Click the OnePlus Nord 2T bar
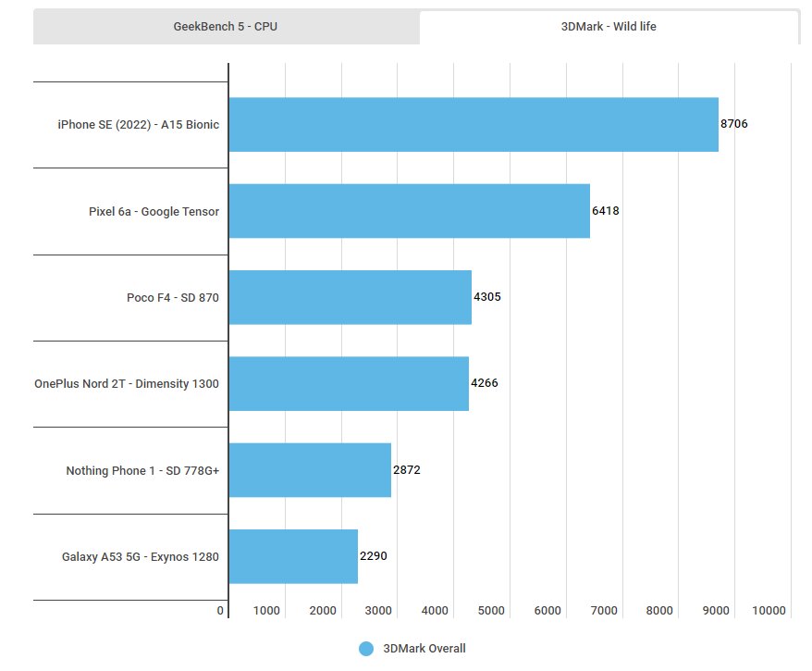Viewport: 812px width, 671px height. click(349, 383)
